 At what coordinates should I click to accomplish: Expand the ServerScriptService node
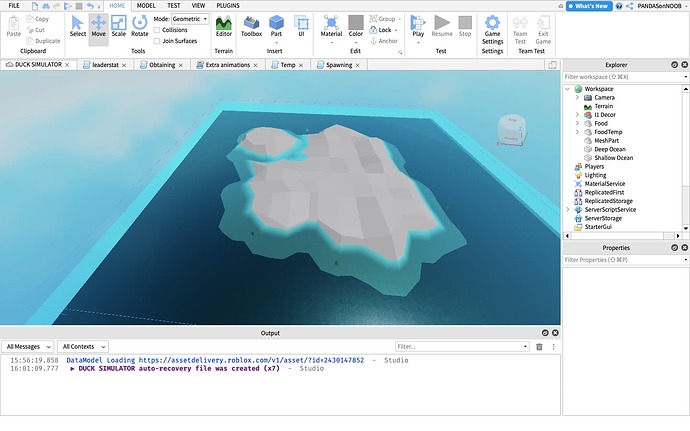coord(568,210)
